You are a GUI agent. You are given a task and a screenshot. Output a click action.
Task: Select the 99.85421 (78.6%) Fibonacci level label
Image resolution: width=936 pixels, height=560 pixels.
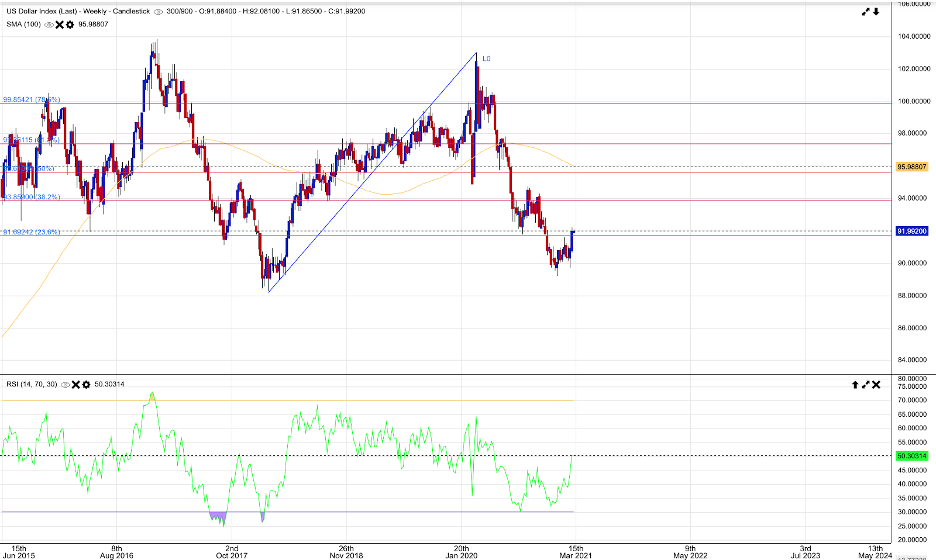coord(32,100)
